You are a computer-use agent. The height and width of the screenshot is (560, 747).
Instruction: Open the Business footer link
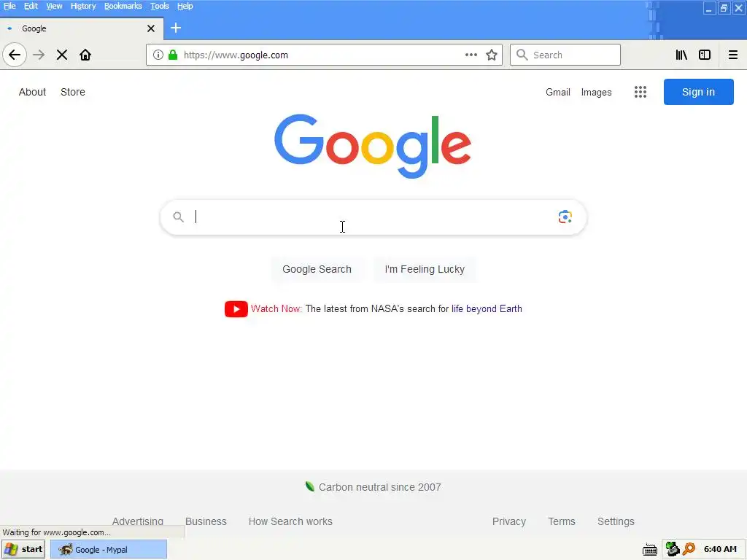tap(206, 521)
